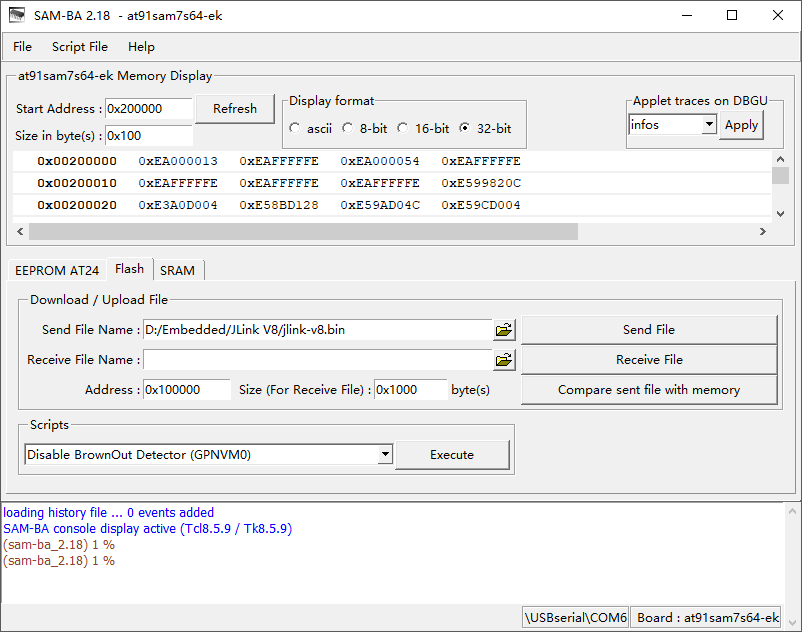The image size is (802, 632).
Task: Open the Script File menu
Action: pyautogui.click(x=80, y=47)
